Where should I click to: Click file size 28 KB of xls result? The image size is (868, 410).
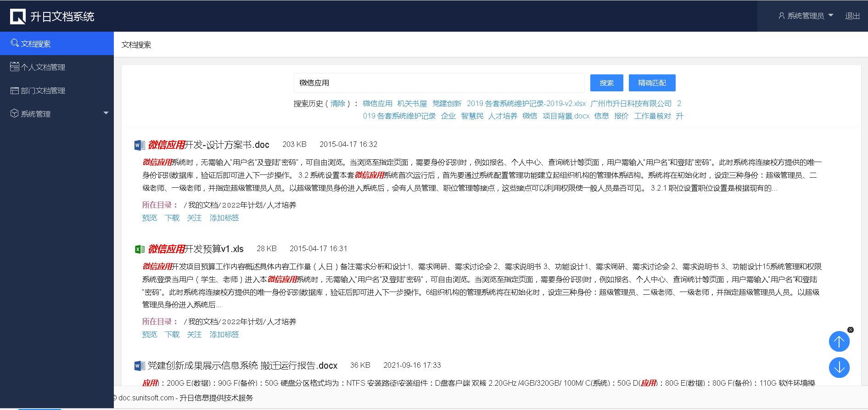[267, 249]
